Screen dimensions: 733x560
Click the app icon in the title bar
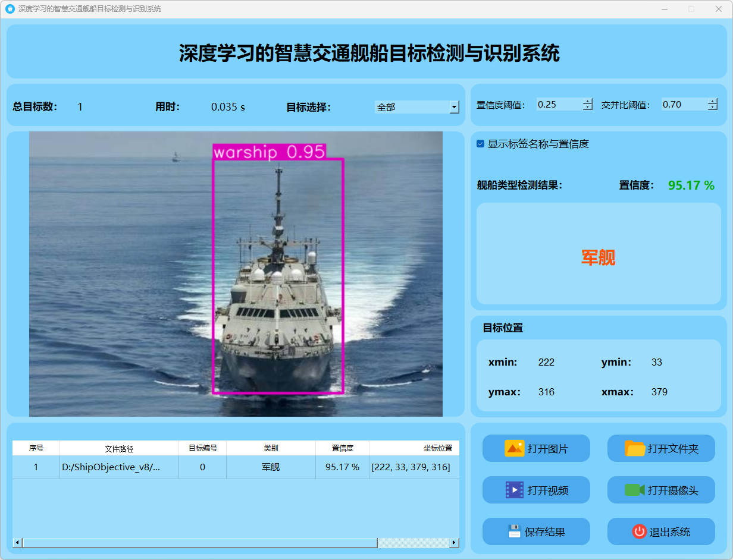point(10,9)
